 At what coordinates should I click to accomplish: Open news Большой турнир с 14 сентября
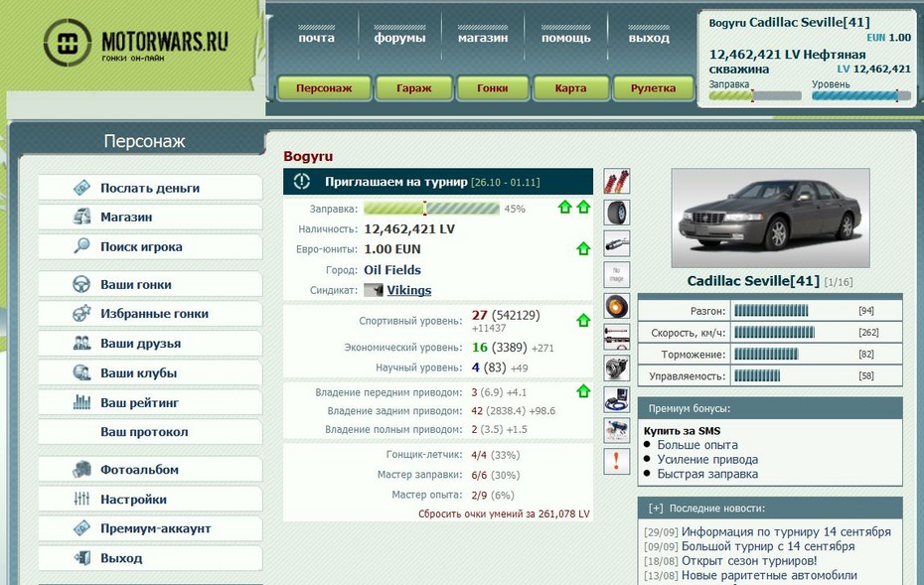(x=768, y=546)
